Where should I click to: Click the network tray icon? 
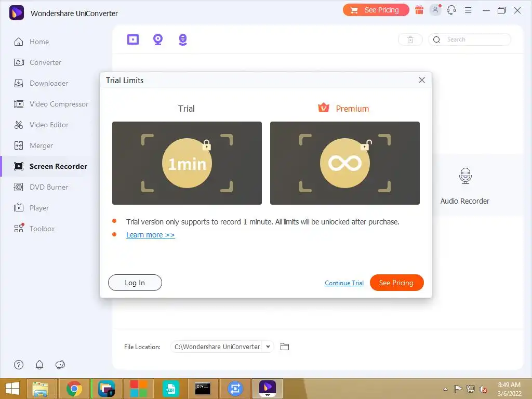point(471,389)
